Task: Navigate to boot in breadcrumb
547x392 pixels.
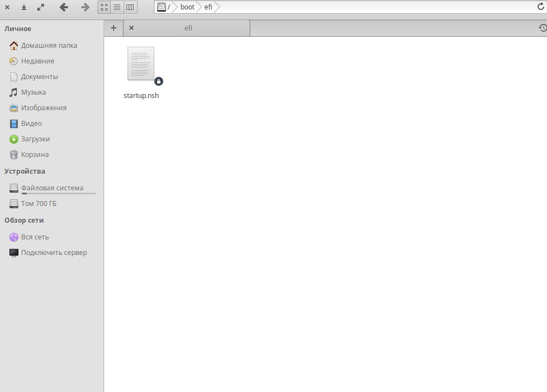Action: (x=187, y=7)
